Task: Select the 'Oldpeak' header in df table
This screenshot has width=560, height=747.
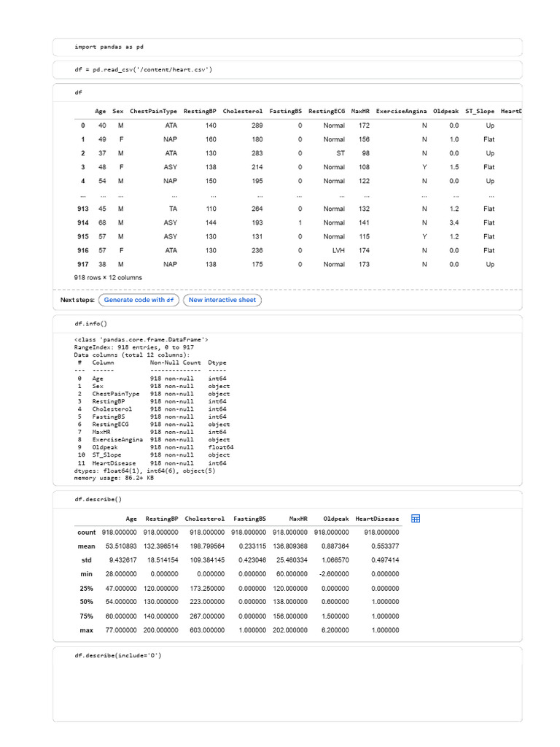Action: click(x=446, y=111)
